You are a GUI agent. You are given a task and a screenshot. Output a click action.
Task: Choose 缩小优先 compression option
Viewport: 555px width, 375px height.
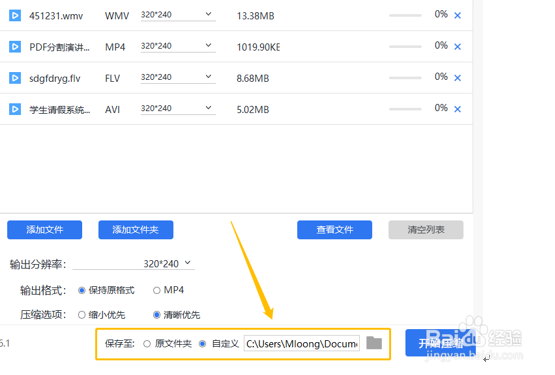pyautogui.click(x=102, y=315)
